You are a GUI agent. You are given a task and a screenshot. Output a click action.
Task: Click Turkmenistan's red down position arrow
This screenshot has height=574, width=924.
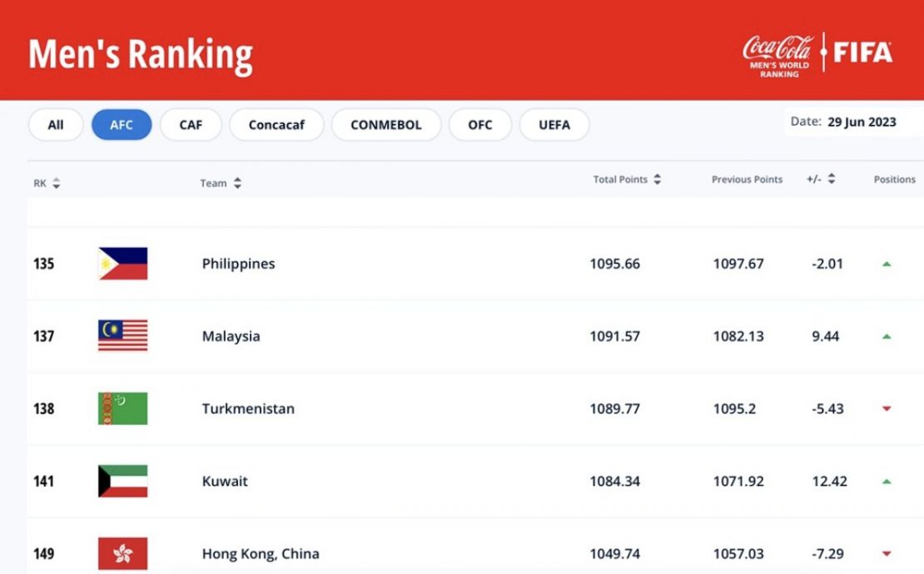pos(887,408)
